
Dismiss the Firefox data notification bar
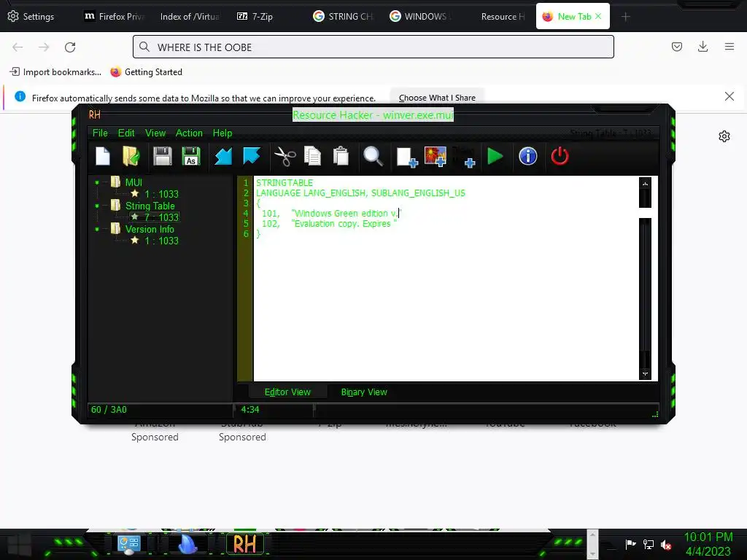(729, 96)
